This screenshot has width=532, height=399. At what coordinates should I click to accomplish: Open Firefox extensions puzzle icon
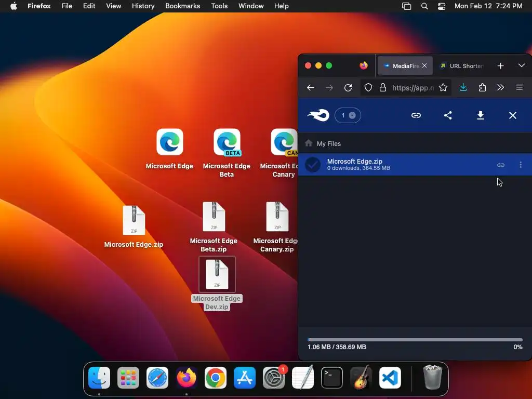[482, 87]
